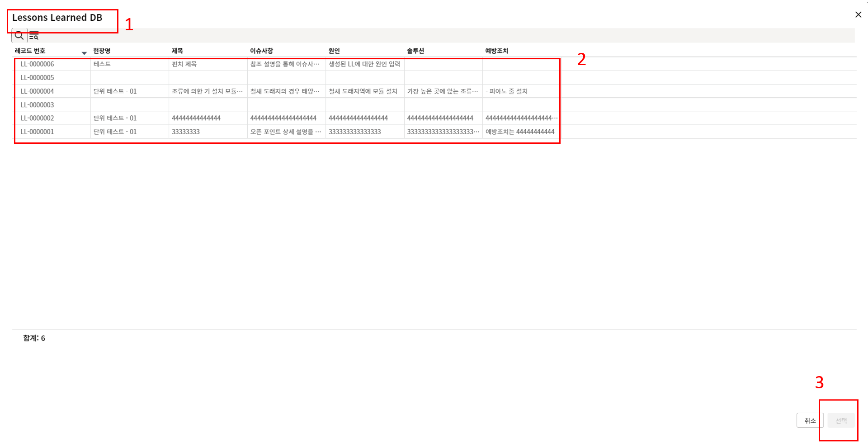
Task: Close the Lessons Learned DB dialog
Action: coord(858,14)
